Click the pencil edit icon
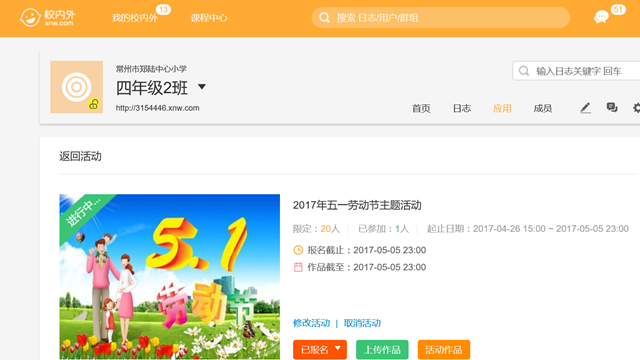The height and width of the screenshot is (360, 640). coord(585,108)
